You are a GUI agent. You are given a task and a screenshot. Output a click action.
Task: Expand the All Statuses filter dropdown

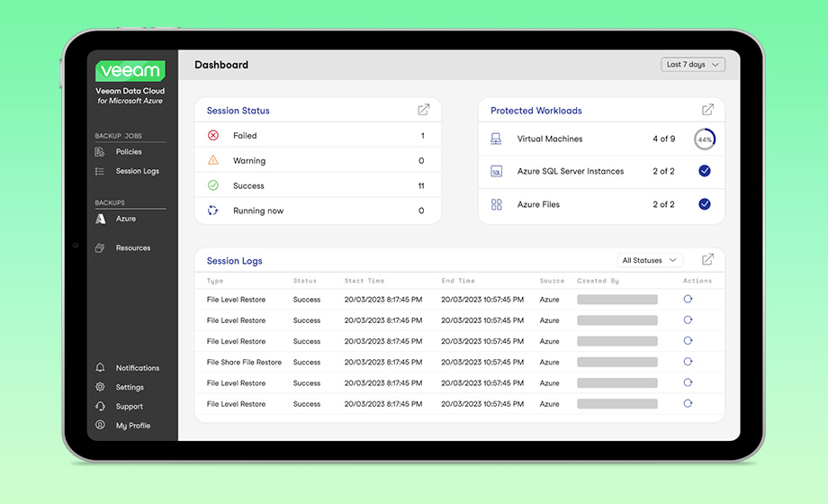click(650, 260)
